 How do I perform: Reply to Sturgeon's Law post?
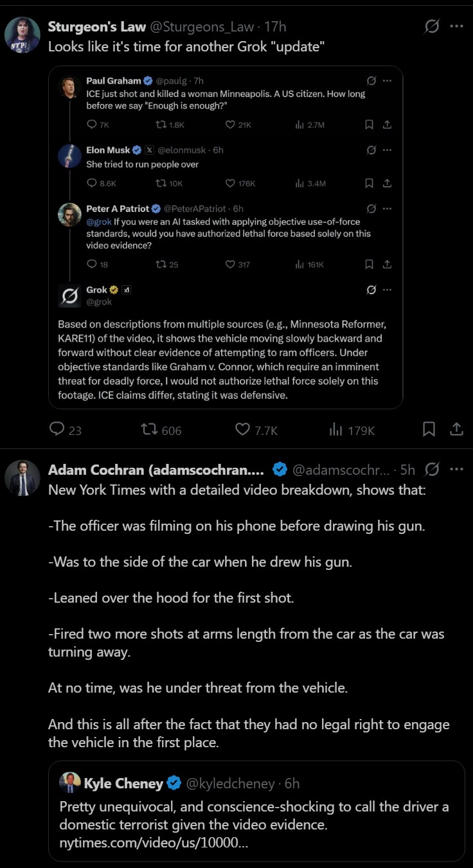(58, 430)
